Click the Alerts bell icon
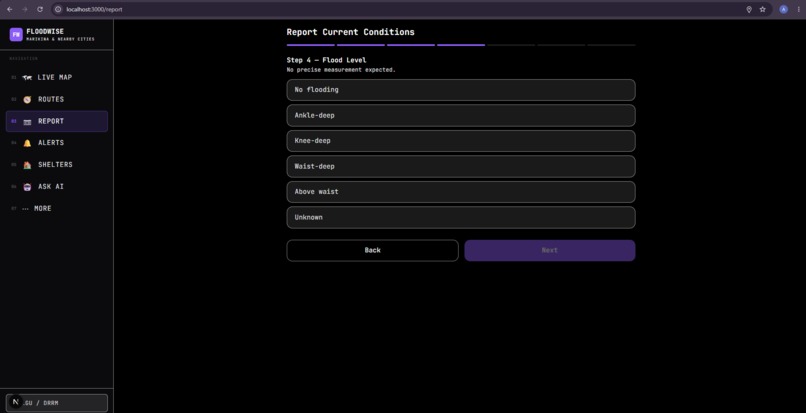This screenshot has height=413, width=806. (27, 143)
